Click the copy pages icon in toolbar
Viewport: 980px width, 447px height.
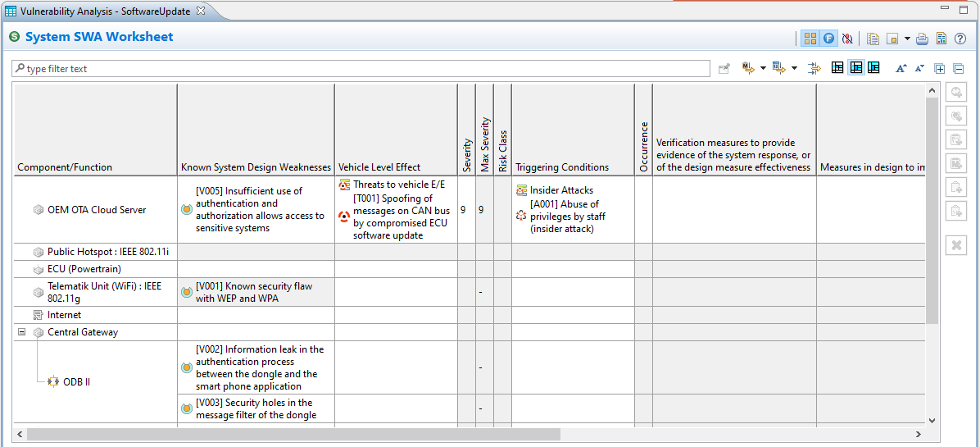(x=873, y=39)
